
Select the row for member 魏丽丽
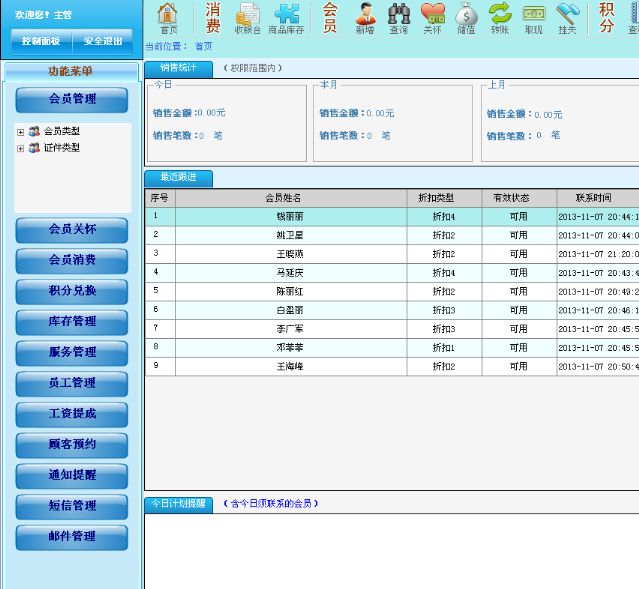click(x=290, y=216)
